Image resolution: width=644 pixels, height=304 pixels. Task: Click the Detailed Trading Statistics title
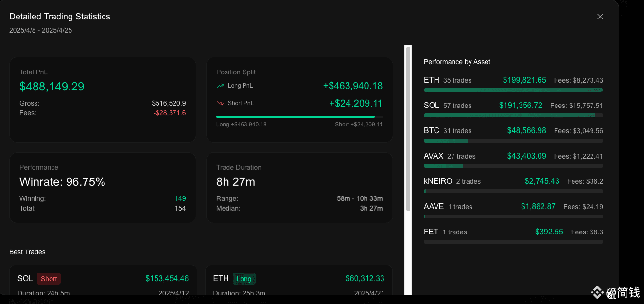pos(60,17)
